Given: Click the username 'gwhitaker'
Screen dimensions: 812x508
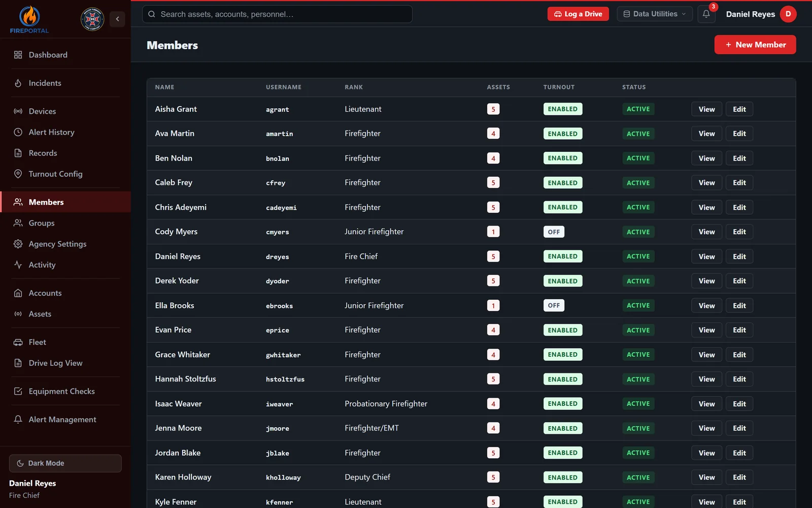Looking at the screenshot, I should (283, 355).
